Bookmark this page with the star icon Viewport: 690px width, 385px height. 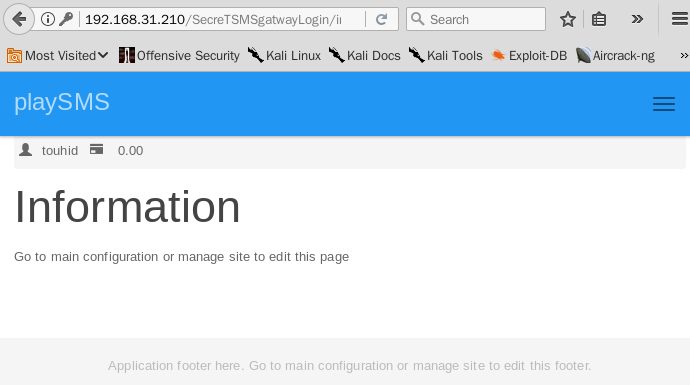pos(568,19)
